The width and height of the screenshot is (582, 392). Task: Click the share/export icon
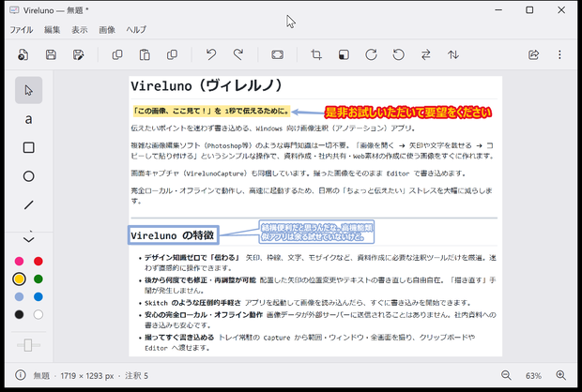[534, 54]
